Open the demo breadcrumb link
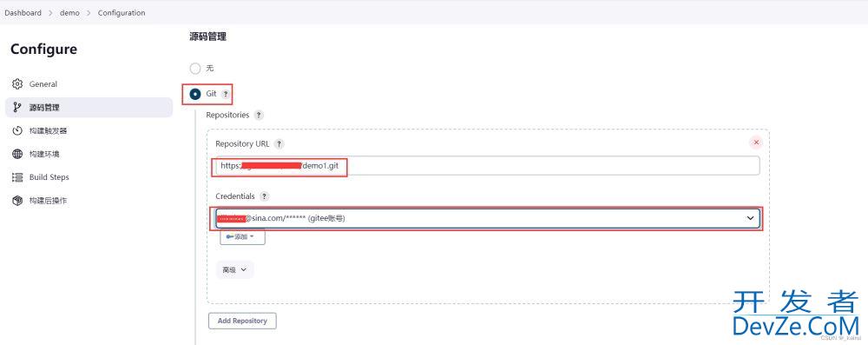This screenshot has width=868, height=345. [x=69, y=13]
